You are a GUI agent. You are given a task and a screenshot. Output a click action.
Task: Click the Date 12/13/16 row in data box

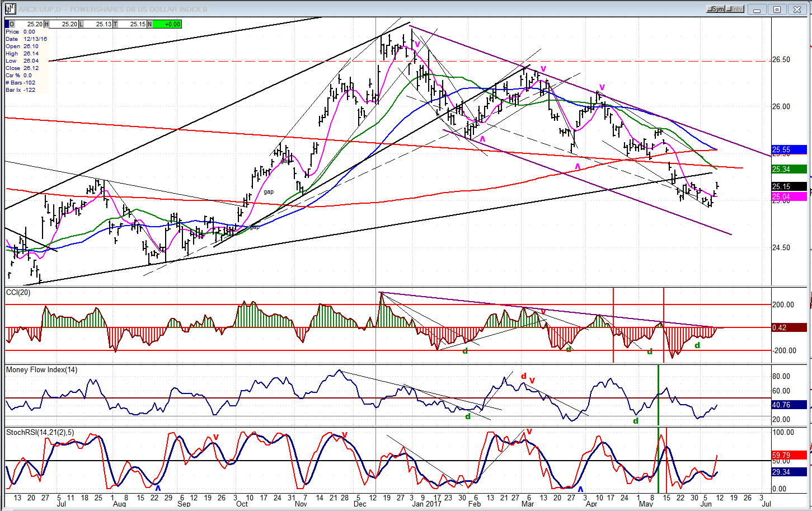(x=26, y=39)
